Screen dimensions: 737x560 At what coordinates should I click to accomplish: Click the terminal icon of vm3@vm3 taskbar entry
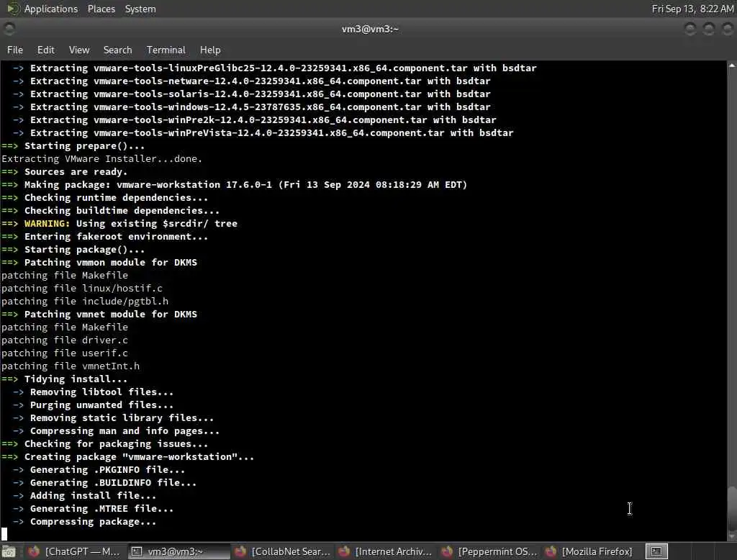[x=136, y=551]
